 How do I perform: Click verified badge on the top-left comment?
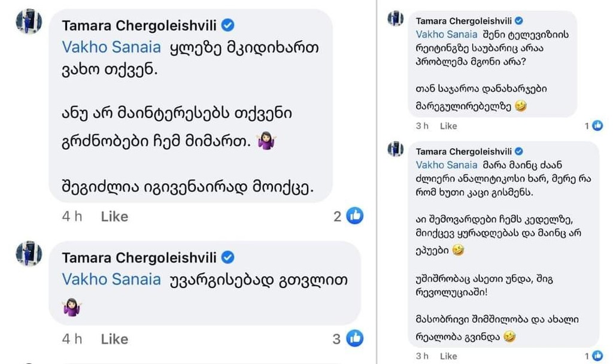(x=228, y=25)
